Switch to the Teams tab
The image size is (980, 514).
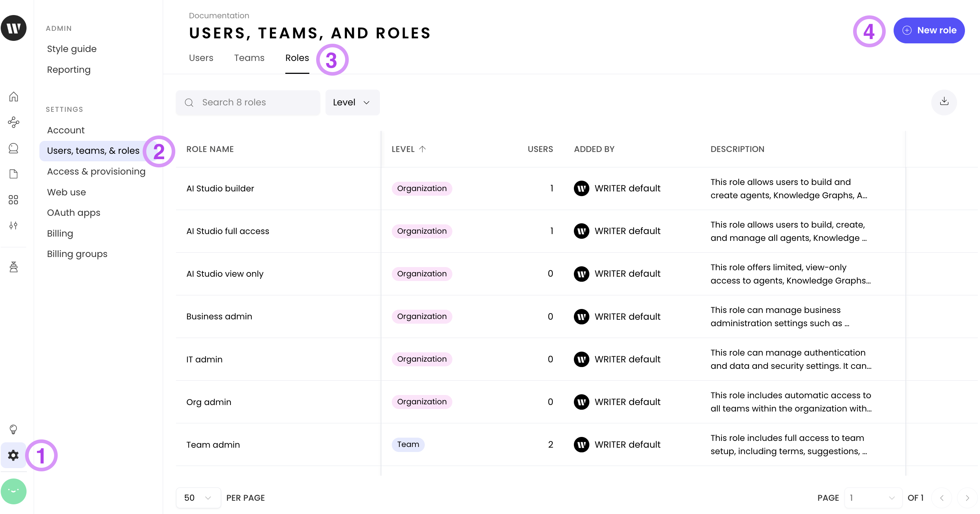tap(249, 58)
